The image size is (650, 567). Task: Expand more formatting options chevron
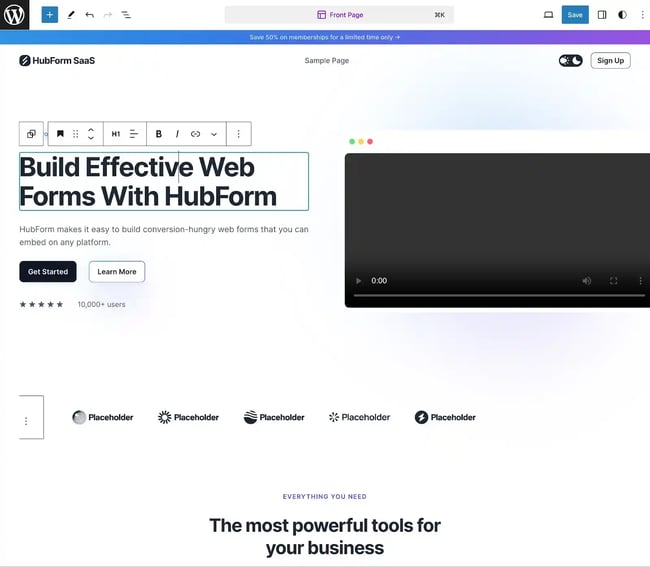pos(214,134)
